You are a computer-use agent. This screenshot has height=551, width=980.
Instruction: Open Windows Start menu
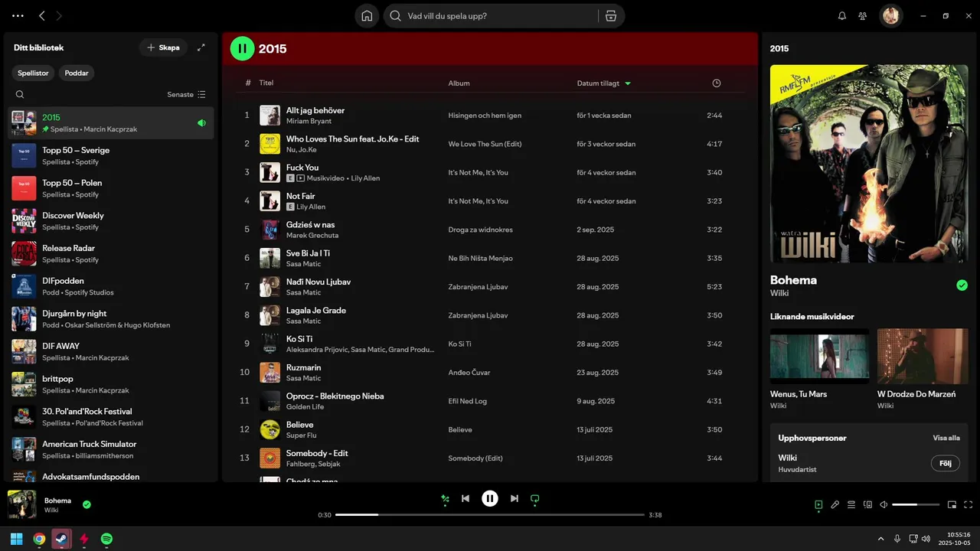point(16,539)
